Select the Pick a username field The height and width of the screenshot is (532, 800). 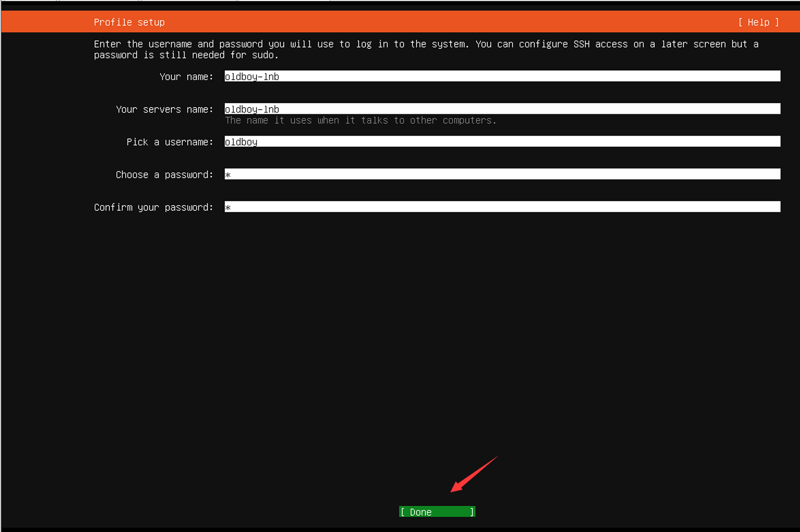502,141
